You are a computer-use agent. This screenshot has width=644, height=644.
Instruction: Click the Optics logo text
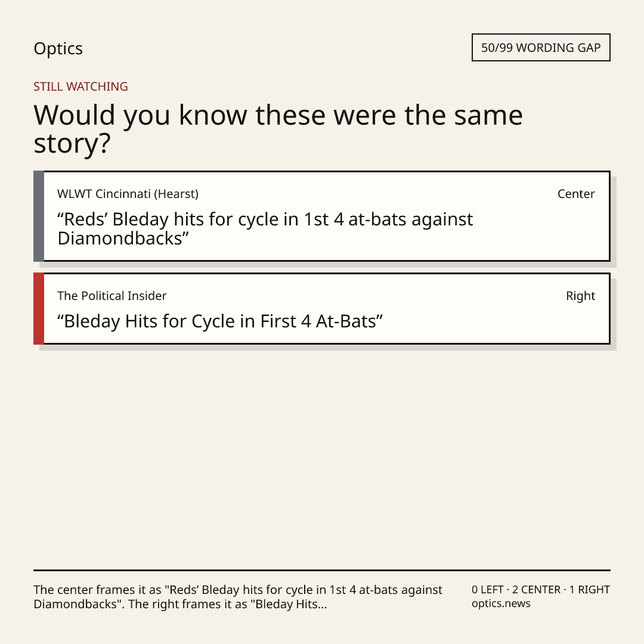click(58, 49)
